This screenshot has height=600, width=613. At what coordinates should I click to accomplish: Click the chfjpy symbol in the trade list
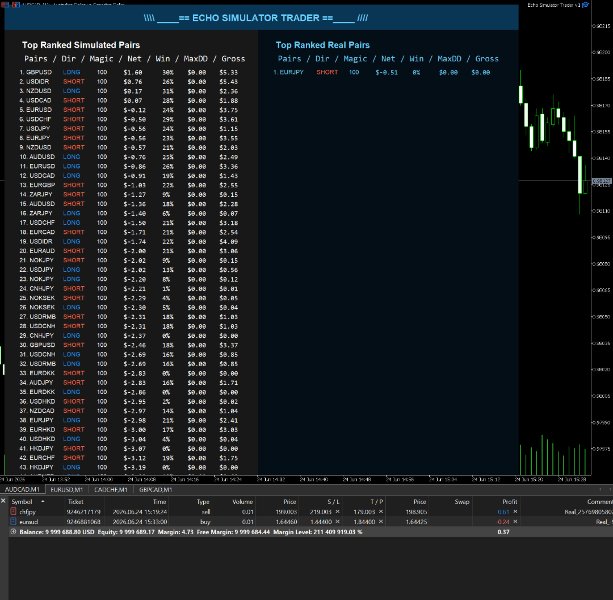[x=28, y=512]
